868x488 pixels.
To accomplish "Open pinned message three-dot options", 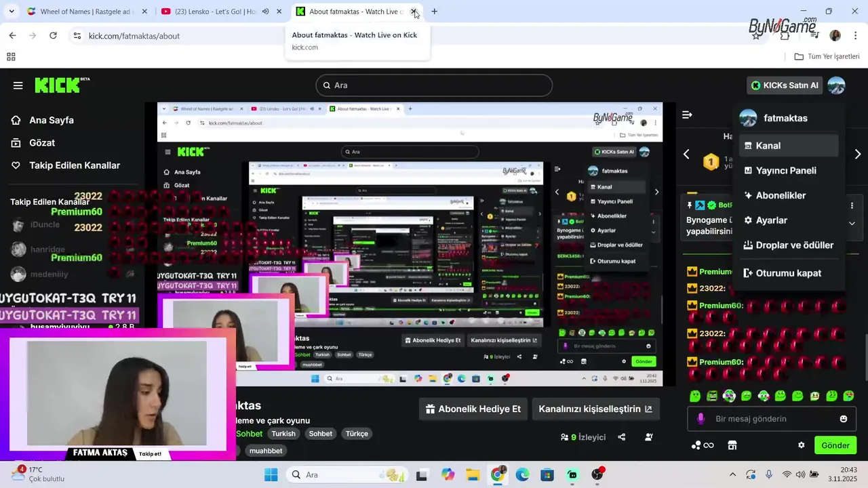I will click(x=852, y=205).
